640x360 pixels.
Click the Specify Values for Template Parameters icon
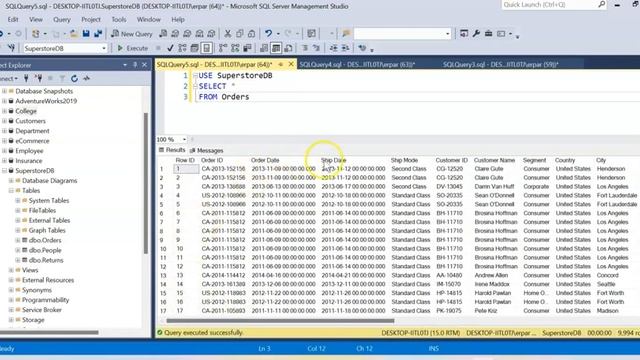tap(362, 48)
